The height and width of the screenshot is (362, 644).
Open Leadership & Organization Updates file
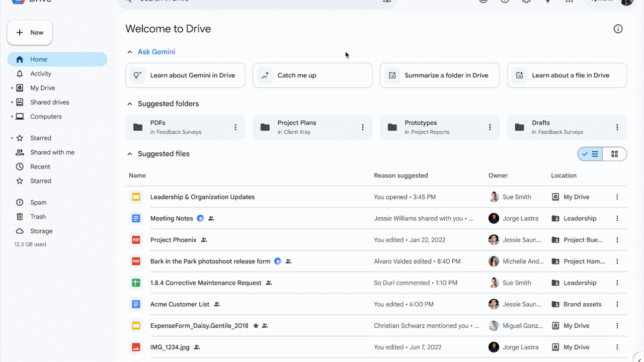tap(202, 197)
